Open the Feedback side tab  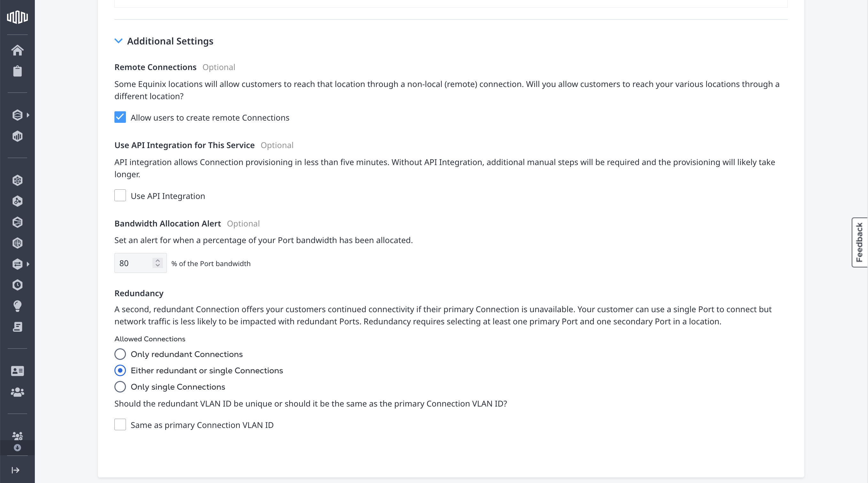click(x=859, y=242)
